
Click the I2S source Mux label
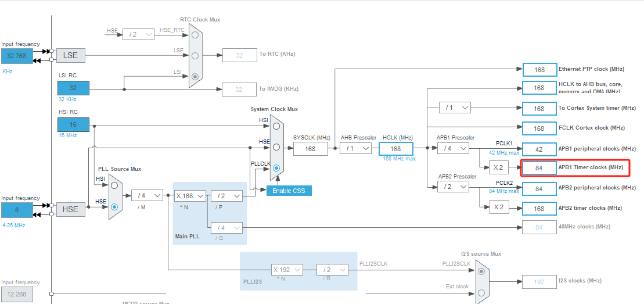481,254
